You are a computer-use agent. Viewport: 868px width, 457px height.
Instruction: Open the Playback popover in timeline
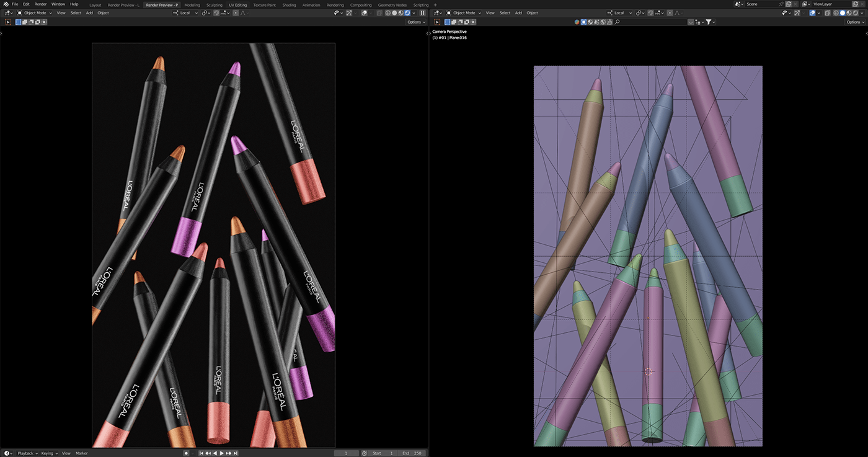pyautogui.click(x=25, y=453)
